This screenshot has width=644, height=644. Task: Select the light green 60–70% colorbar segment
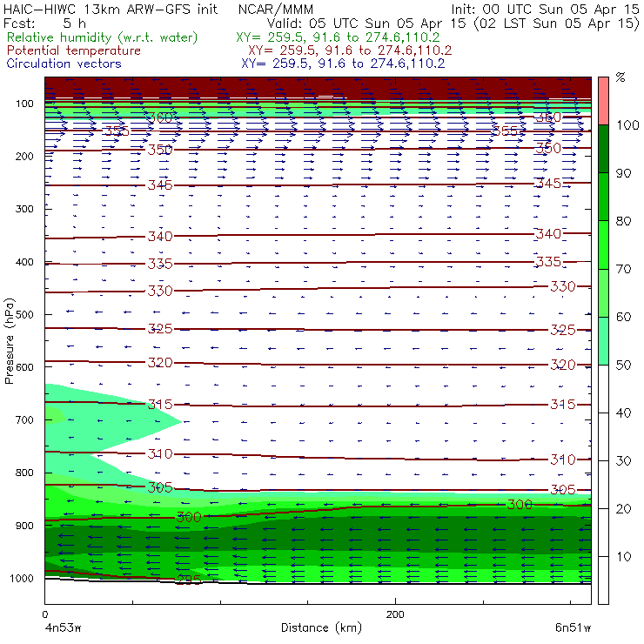603,292
